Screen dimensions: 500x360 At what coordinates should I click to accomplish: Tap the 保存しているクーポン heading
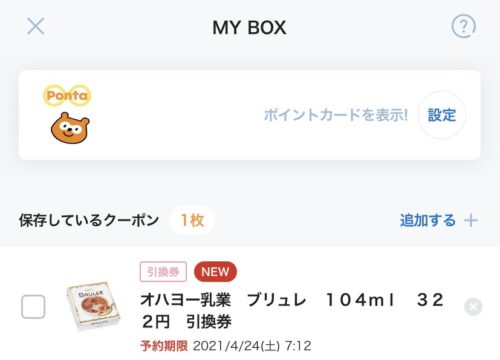click(x=89, y=220)
